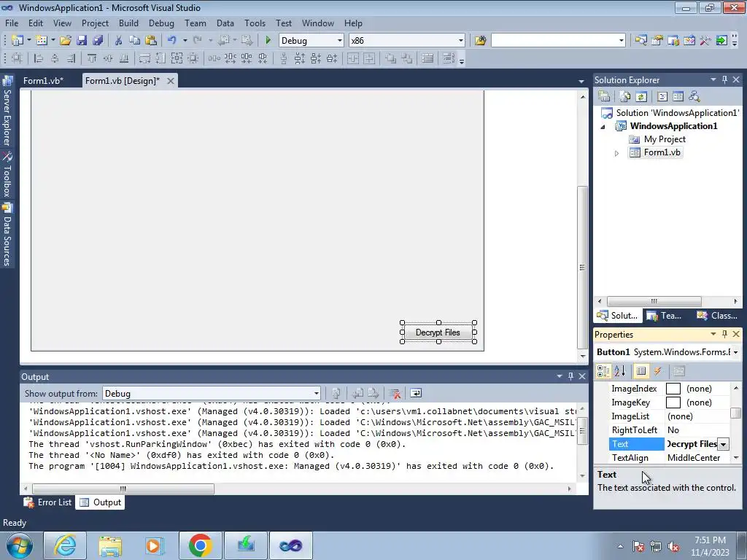This screenshot has height=560, width=747.
Task: Expand the Form1.vb tree node
Action: (616, 153)
